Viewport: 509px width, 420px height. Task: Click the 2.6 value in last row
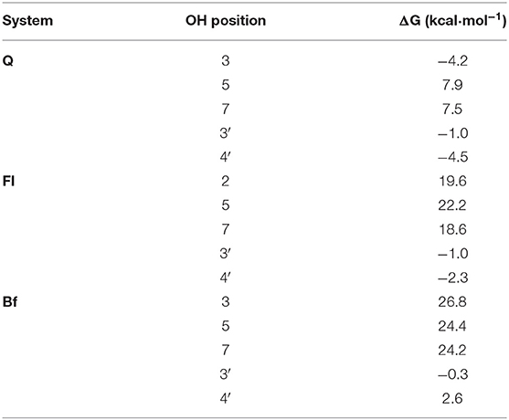click(452, 399)
